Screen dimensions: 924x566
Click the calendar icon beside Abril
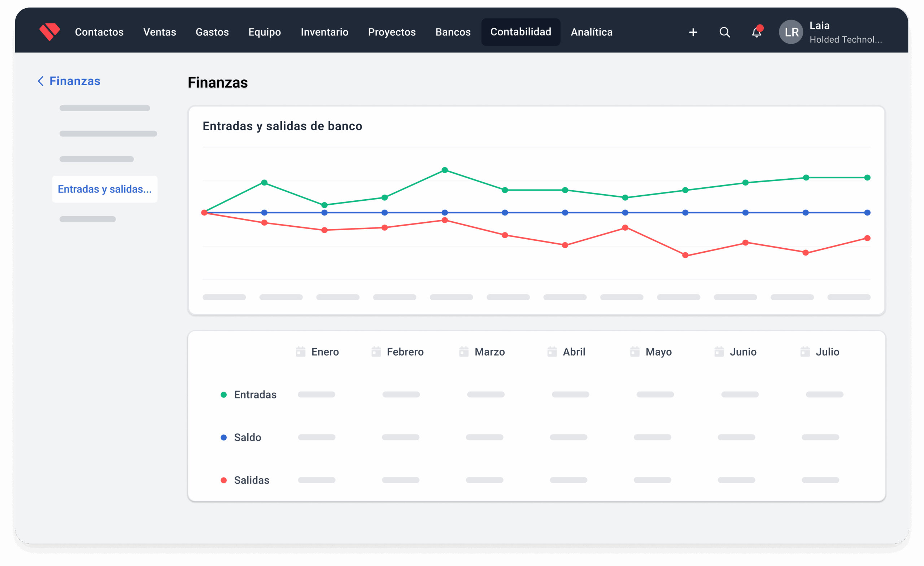coord(552,352)
